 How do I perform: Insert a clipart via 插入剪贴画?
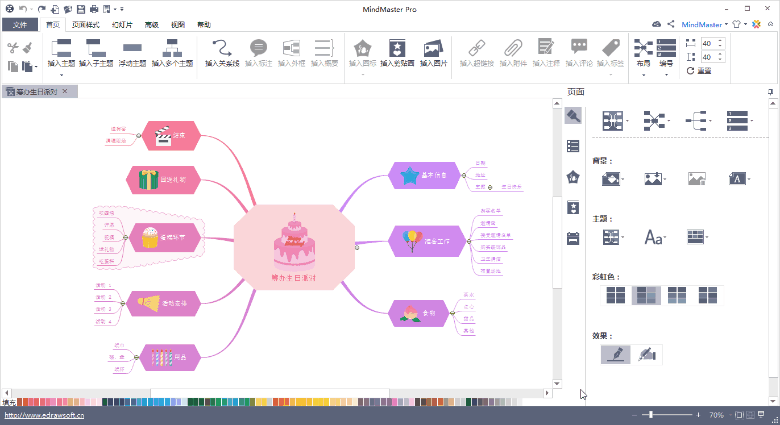[x=397, y=47]
